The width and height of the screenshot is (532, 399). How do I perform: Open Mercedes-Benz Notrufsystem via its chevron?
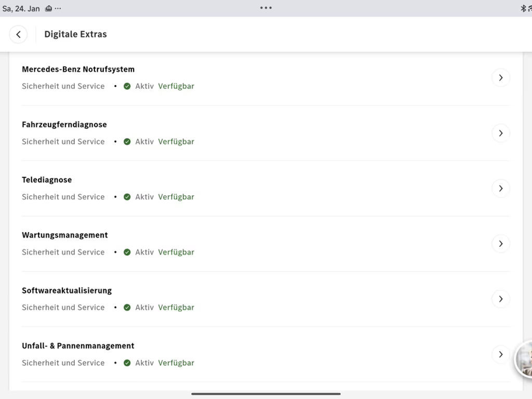click(500, 78)
